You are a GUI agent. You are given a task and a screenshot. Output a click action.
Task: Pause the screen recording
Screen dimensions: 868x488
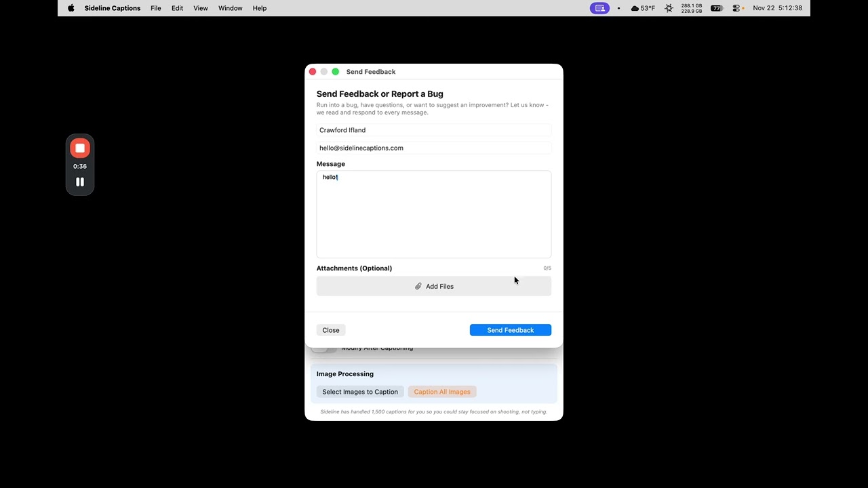[80, 182]
